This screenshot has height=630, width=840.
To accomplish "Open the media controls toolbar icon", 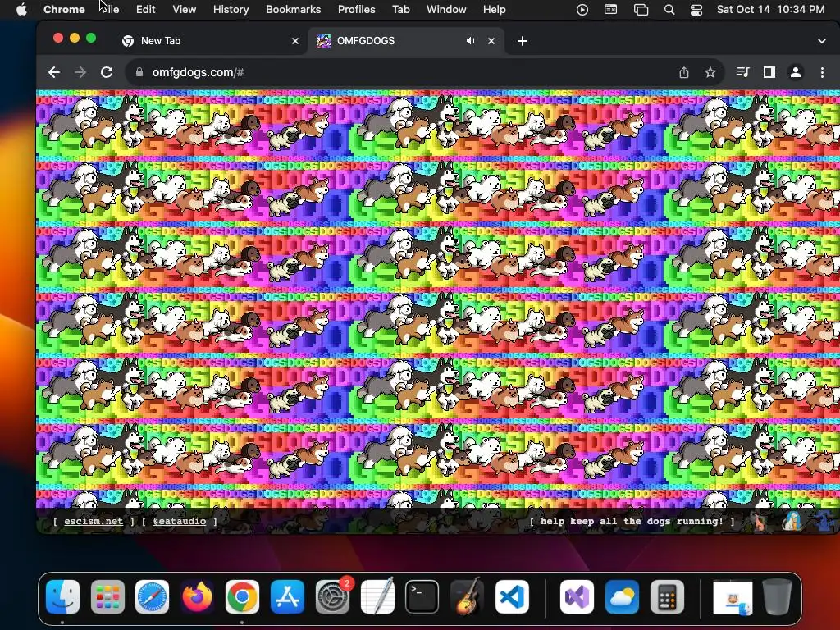I will click(742, 72).
